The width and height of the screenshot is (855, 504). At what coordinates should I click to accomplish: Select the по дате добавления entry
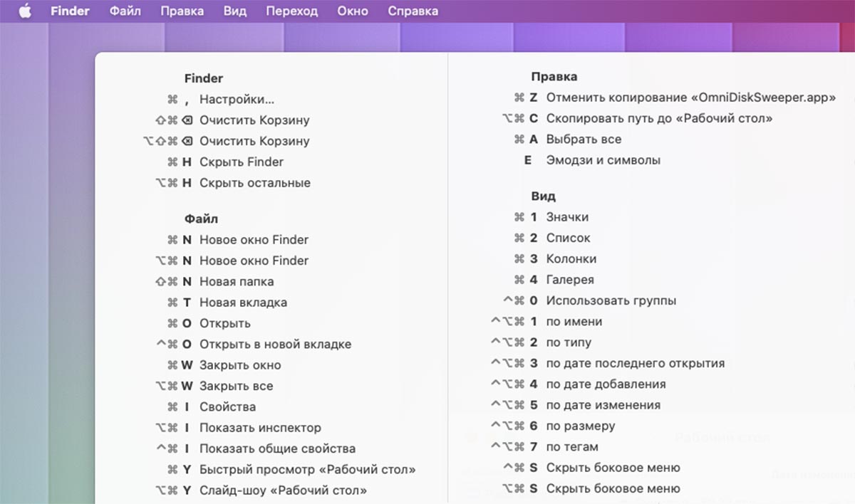tap(606, 384)
